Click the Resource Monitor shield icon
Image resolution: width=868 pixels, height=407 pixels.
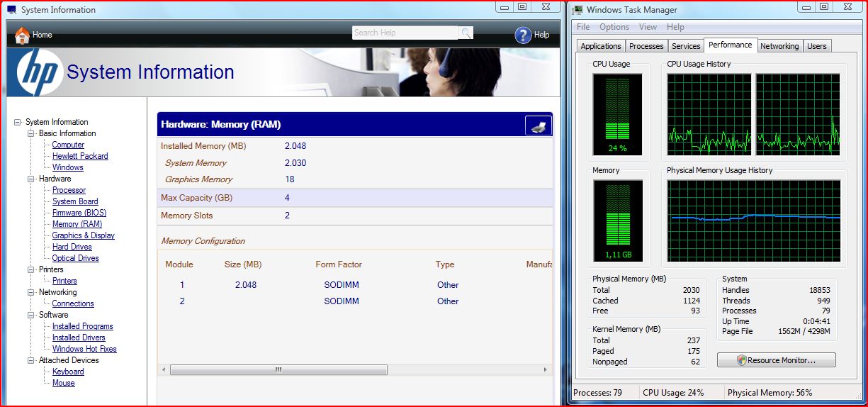point(741,360)
